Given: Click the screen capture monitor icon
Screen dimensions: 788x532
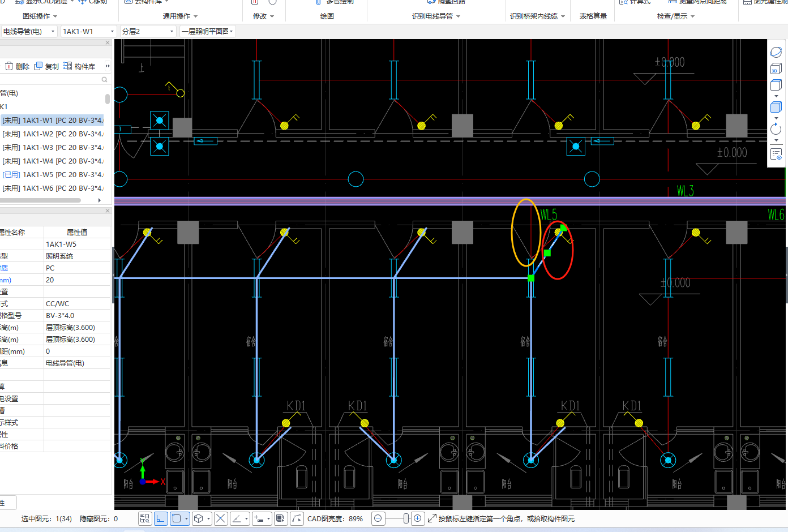Looking at the screenshot, I should 281,518.
